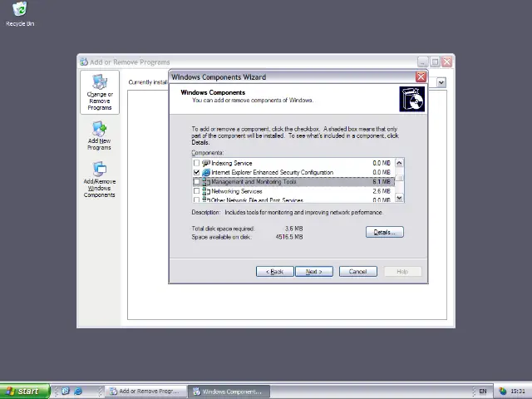Check the Management and Monitoring Tools checkbox
532x399 pixels.
pyautogui.click(x=196, y=182)
